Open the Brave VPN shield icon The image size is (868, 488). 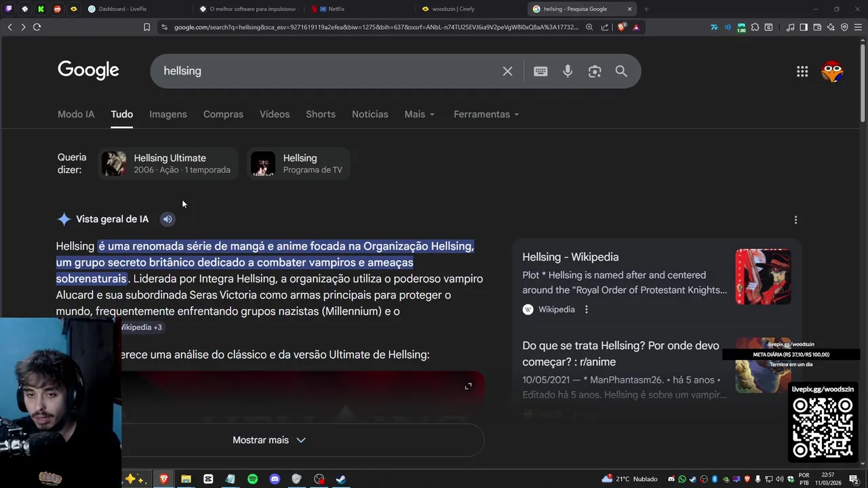coord(844,27)
